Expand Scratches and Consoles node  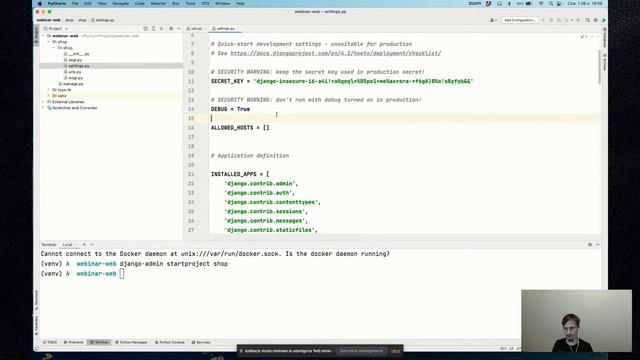pos(43,108)
